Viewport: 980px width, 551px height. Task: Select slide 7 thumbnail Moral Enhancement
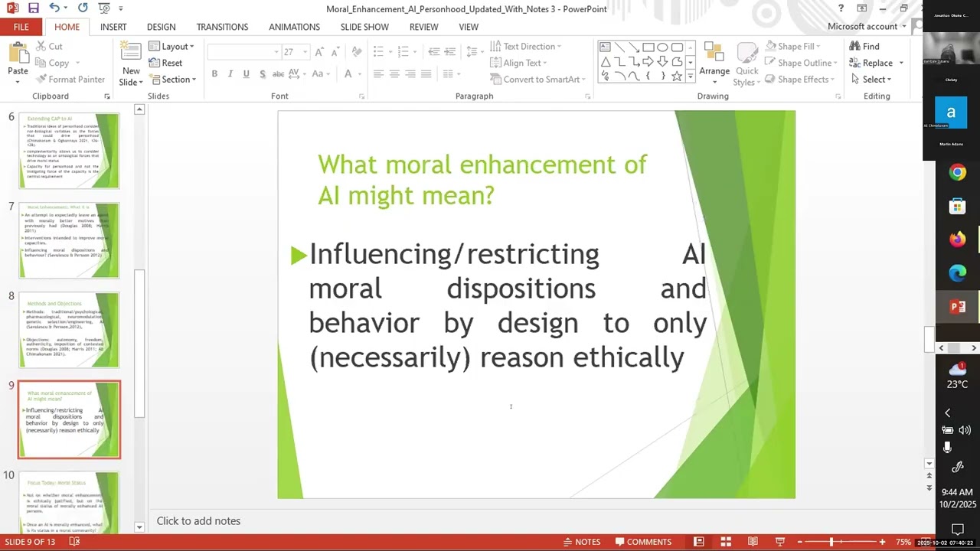pyautogui.click(x=69, y=240)
